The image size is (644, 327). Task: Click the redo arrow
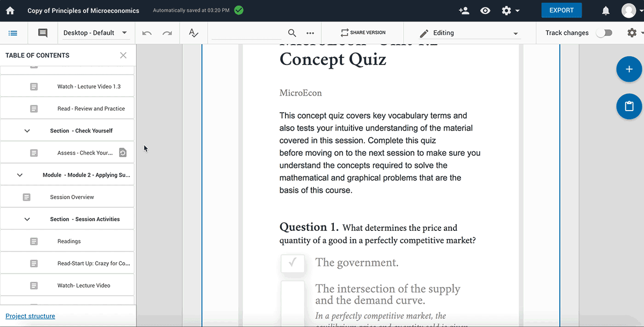167,33
